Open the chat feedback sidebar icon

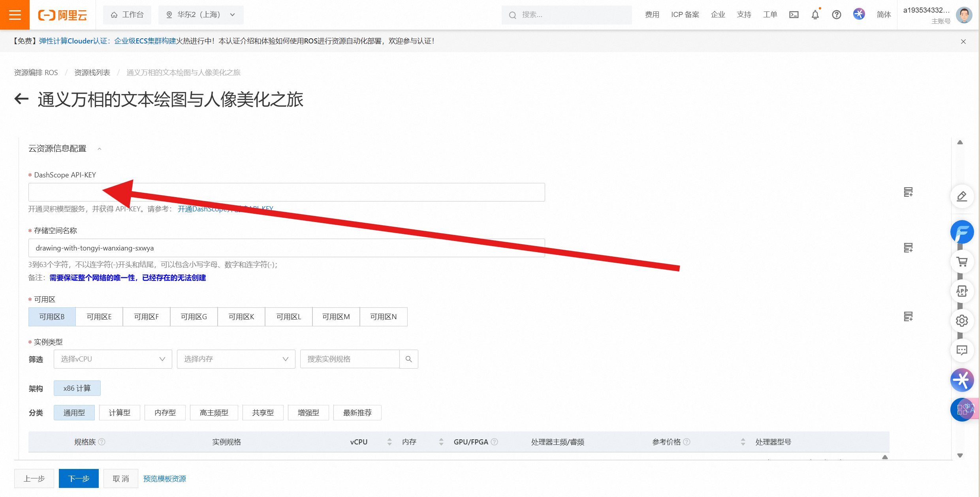[x=962, y=350]
